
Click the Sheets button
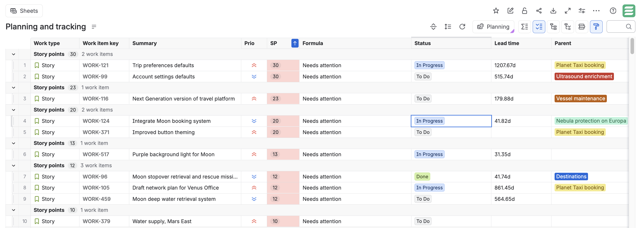tap(24, 11)
